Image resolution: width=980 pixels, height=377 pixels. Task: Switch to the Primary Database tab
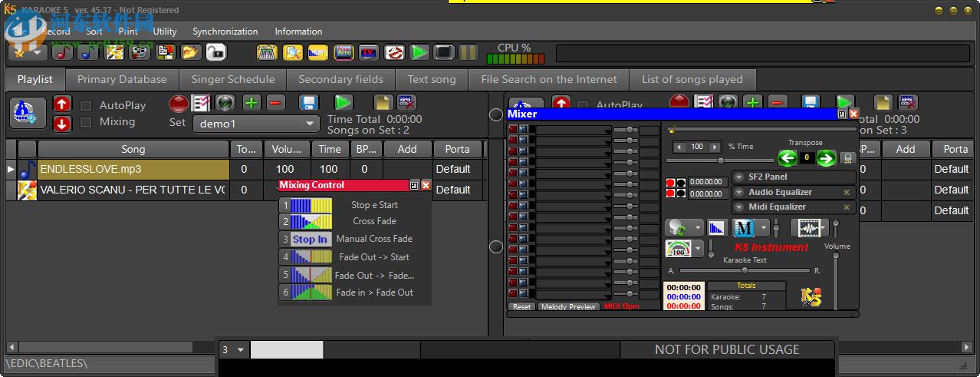(122, 79)
